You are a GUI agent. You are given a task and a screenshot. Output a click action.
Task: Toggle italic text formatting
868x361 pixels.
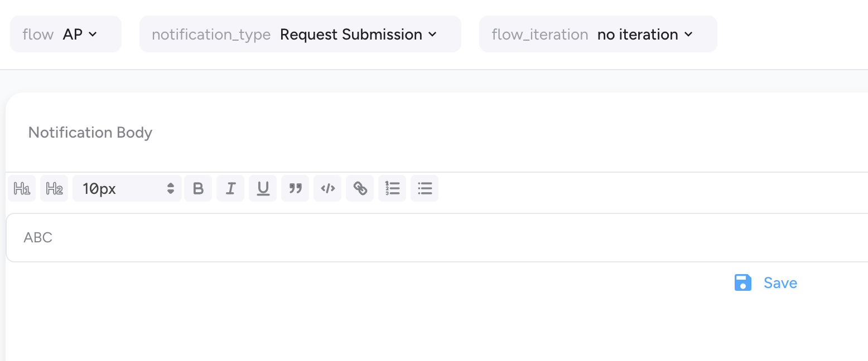(x=230, y=188)
